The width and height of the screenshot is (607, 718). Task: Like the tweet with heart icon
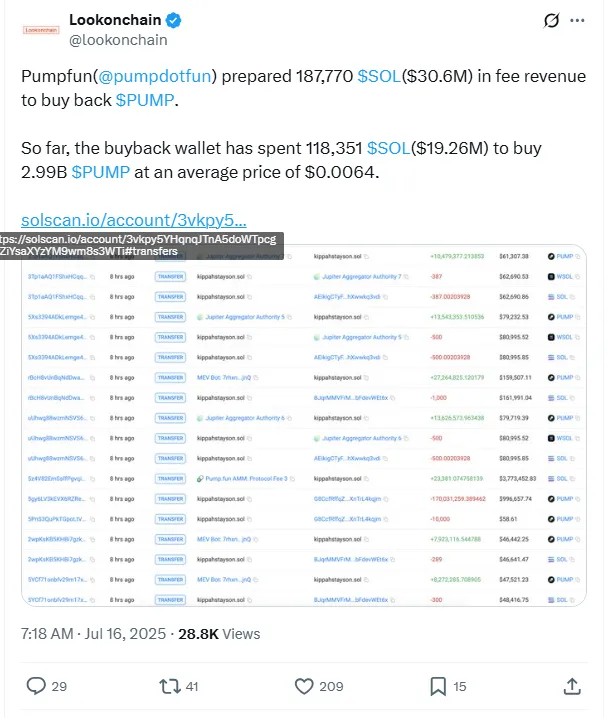[305, 686]
